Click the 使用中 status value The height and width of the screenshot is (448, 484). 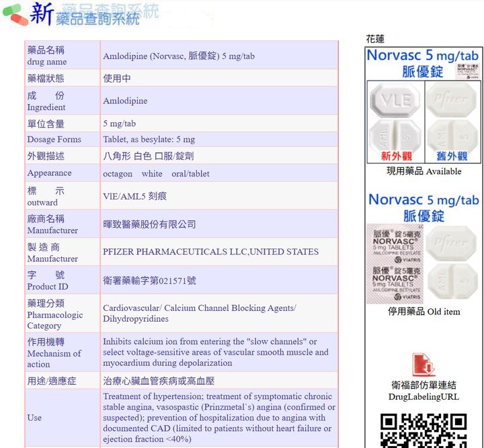[x=117, y=79]
